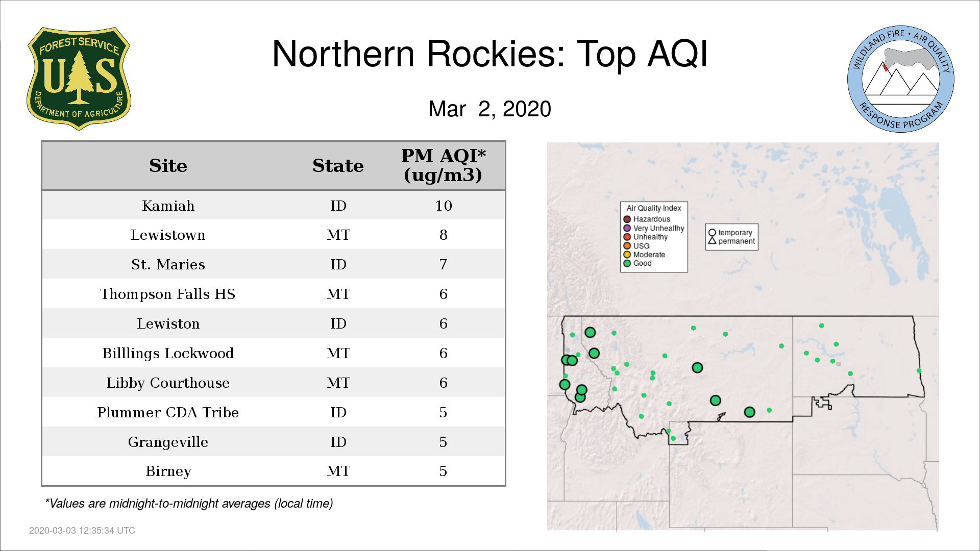This screenshot has height=551, width=980.
Task: Click the Air Quality Index legend title
Action: pos(654,208)
